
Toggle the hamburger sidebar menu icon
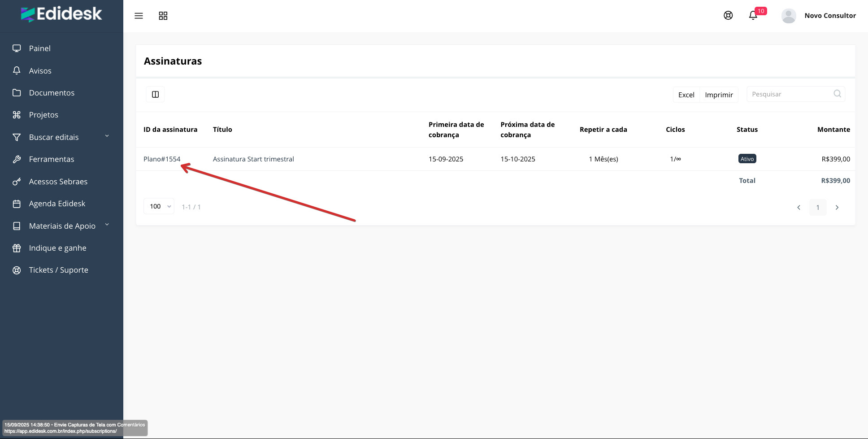tap(139, 16)
